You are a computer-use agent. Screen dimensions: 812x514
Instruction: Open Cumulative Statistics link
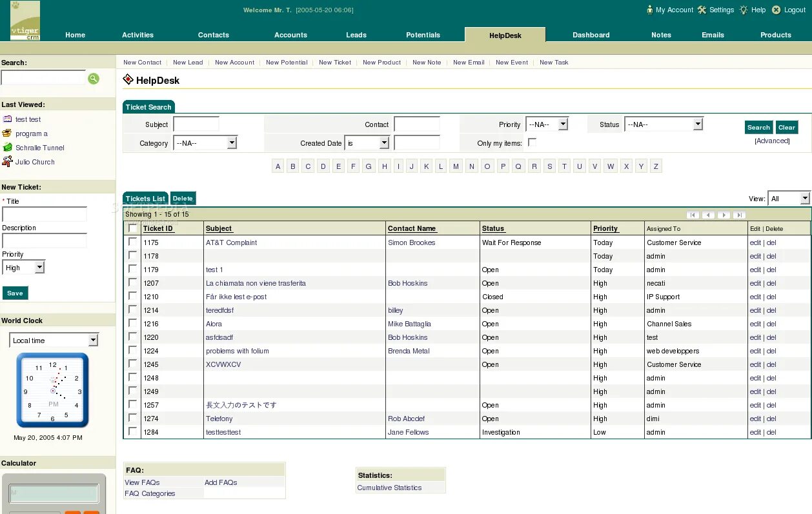(389, 488)
